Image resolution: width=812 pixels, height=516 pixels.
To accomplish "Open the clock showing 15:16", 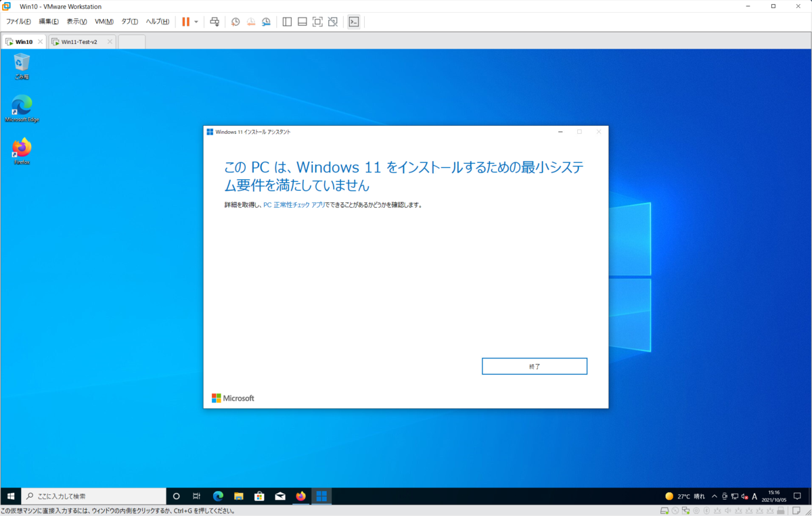I will [x=773, y=496].
